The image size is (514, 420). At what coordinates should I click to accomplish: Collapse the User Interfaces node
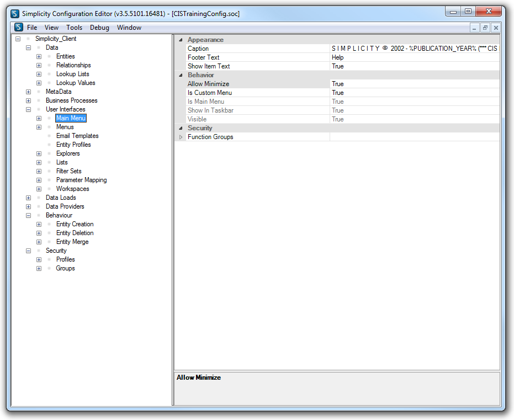[x=29, y=109]
